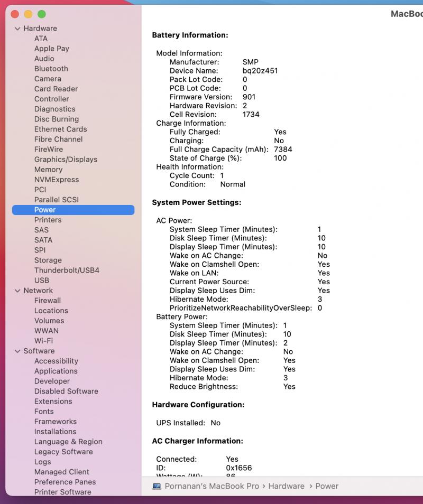
Task: Select Pornanan's MacBook Pro in path bar
Action: point(212,486)
